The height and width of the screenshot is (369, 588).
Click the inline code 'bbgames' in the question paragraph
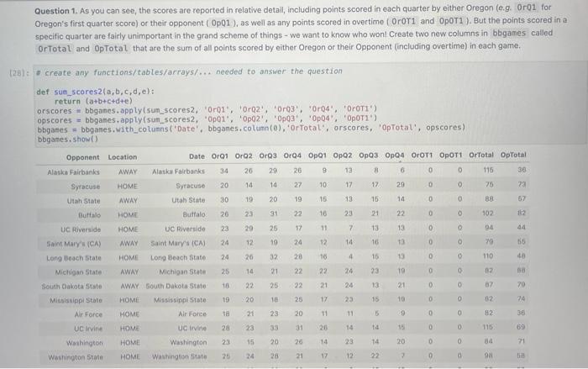tap(509, 33)
